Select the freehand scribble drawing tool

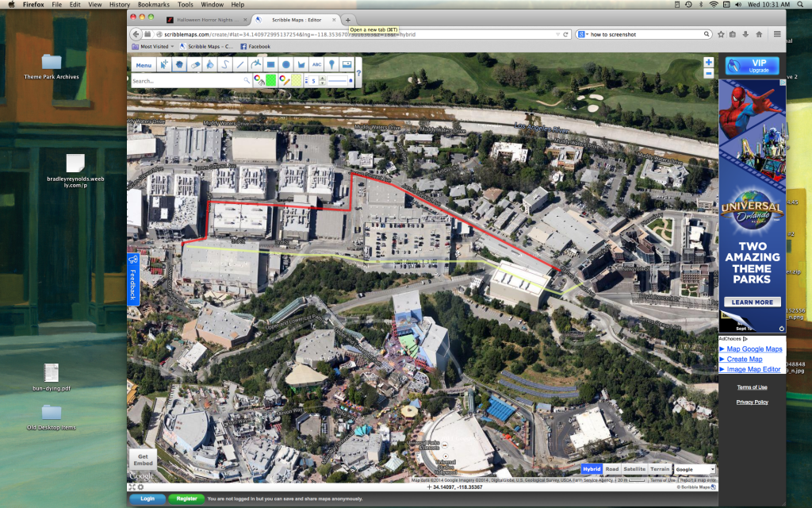click(x=225, y=64)
